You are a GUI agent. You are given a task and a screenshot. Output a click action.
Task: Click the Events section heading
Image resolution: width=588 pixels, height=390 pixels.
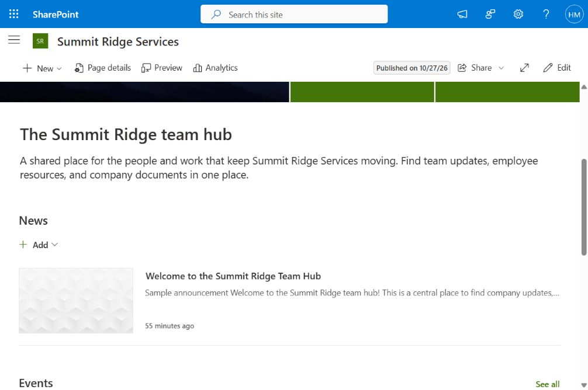click(x=36, y=383)
